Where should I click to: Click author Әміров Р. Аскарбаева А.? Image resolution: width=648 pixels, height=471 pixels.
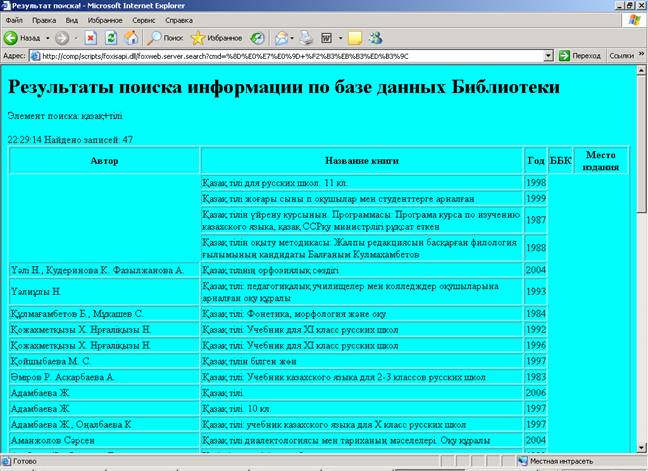(x=62, y=377)
